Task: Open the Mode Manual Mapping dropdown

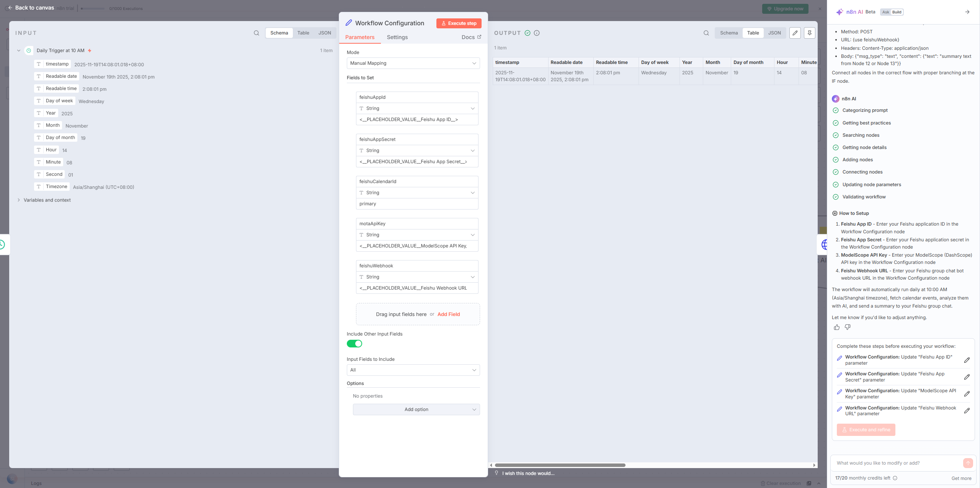Action: pos(413,63)
